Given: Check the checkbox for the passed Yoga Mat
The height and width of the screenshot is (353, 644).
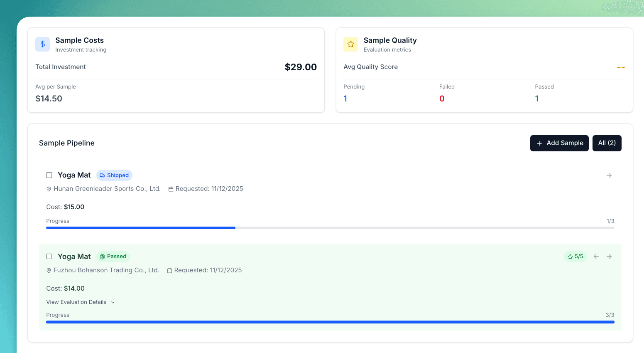Looking at the screenshot, I should click(49, 257).
